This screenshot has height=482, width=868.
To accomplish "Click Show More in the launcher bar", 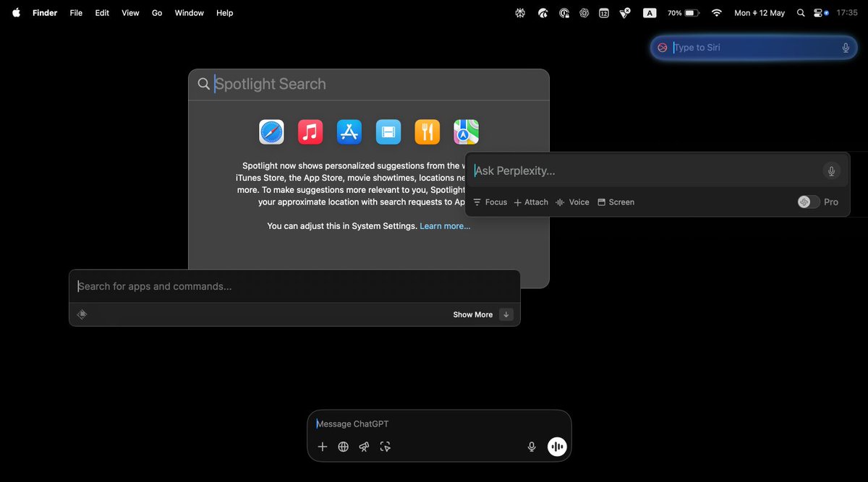I will [x=473, y=314].
